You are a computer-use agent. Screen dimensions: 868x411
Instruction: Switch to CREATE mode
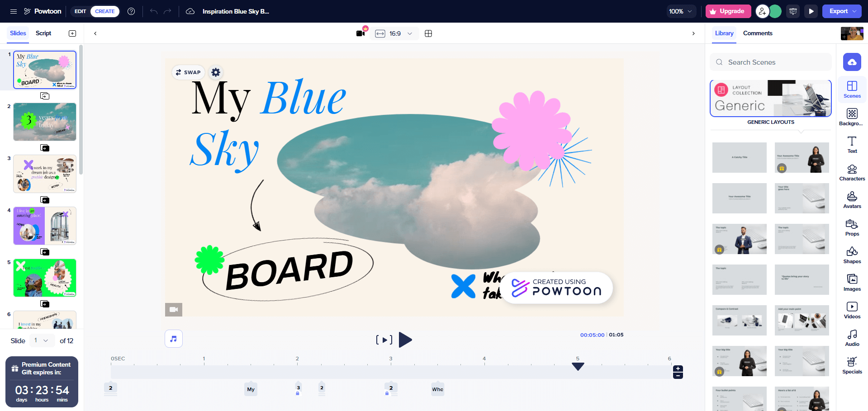(105, 11)
